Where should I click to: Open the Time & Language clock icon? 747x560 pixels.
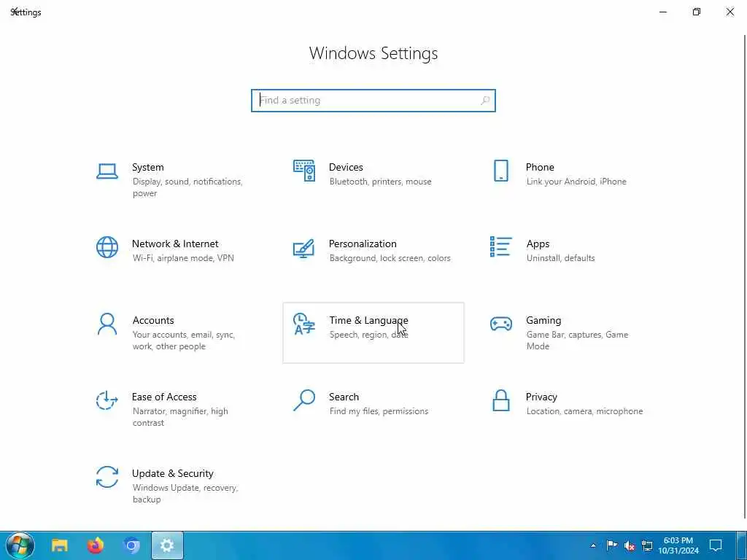click(304, 324)
